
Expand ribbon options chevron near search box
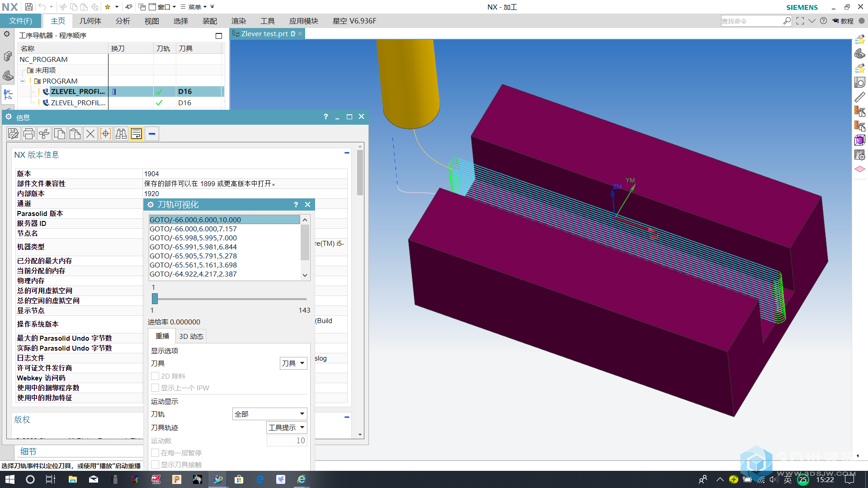coord(812,21)
